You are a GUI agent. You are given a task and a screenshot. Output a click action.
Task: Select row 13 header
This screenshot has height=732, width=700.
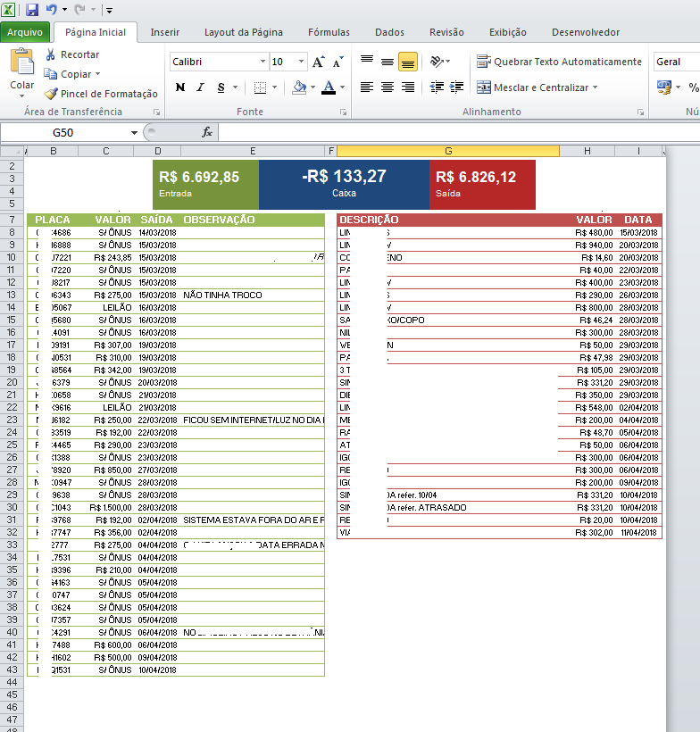[12, 295]
